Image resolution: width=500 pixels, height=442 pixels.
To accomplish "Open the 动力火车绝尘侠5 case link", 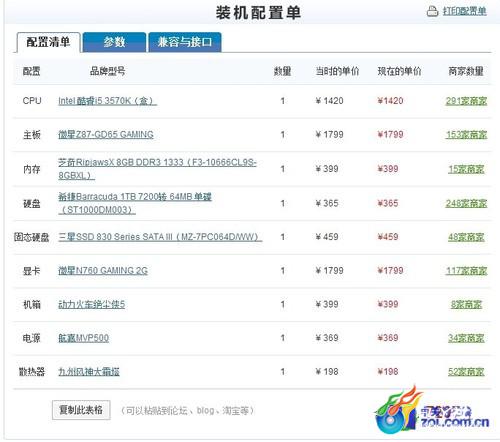I will 91,304.
